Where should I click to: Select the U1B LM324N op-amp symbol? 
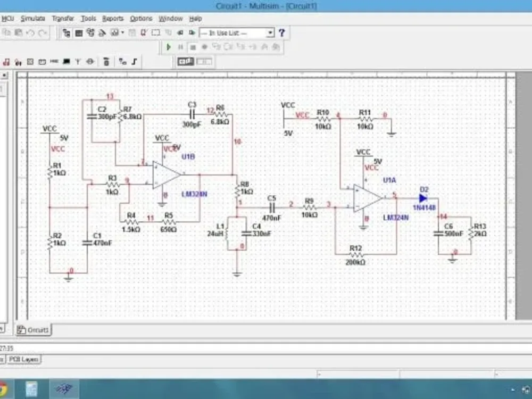click(x=166, y=174)
